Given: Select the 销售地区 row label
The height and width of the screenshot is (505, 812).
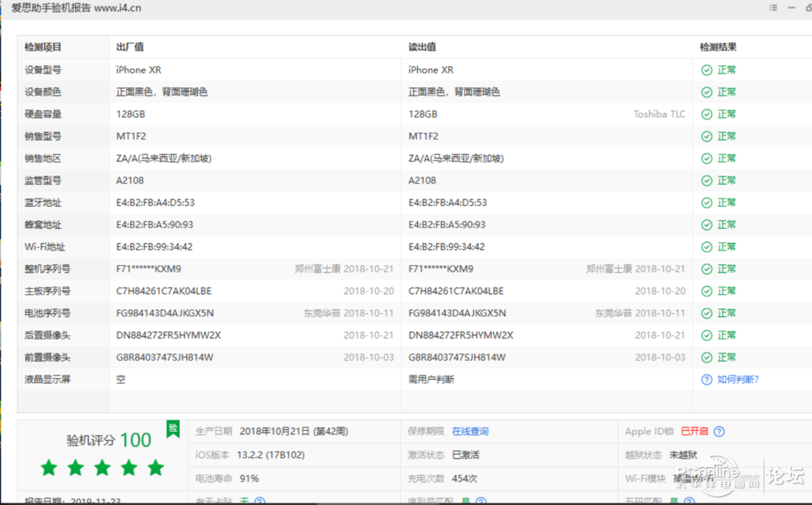Looking at the screenshot, I should pyautogui.click(x=43, y=158).
